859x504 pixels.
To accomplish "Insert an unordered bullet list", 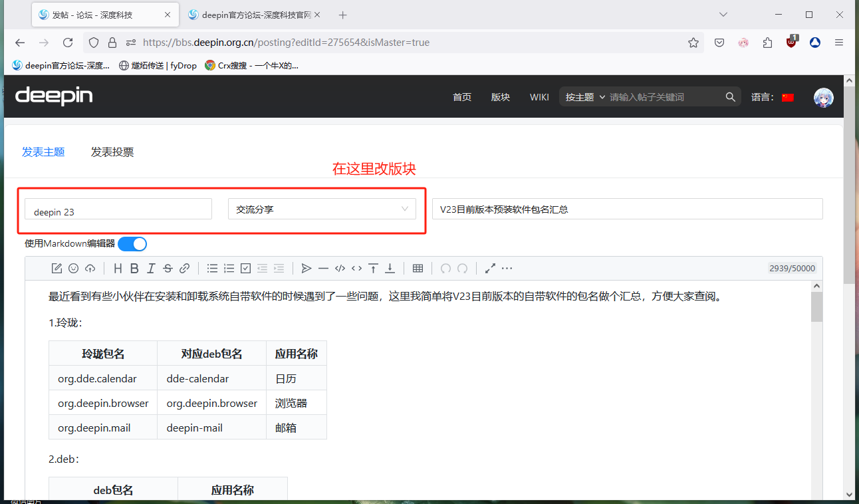I will click(x=212, y=269).
